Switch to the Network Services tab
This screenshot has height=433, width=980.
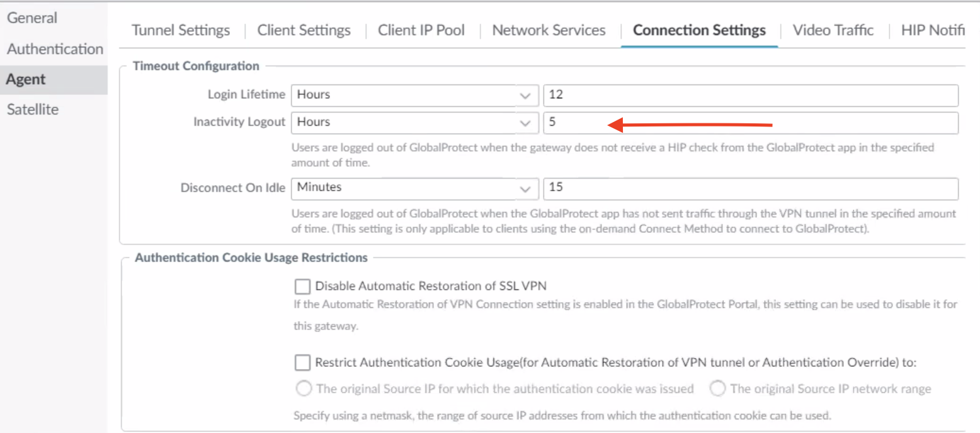pyautogui.click(x=549, y=30)
